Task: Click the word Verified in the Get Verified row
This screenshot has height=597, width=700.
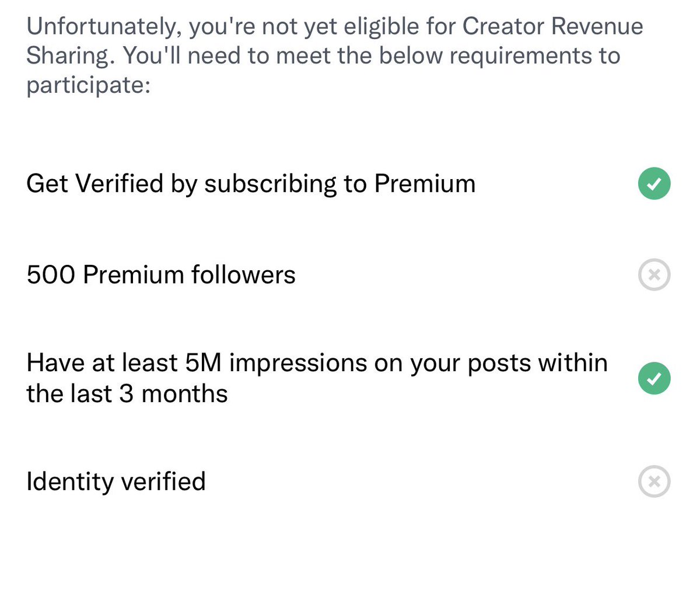Action: 120,184
